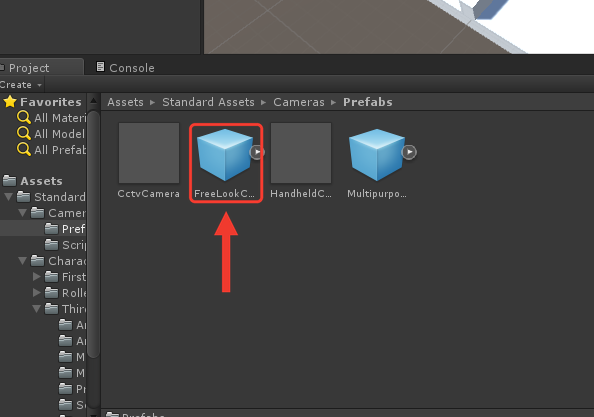Click the folder tree scrollbar up arrow
The height and width of the screenshot is (417, 594).
coord(93,101)
